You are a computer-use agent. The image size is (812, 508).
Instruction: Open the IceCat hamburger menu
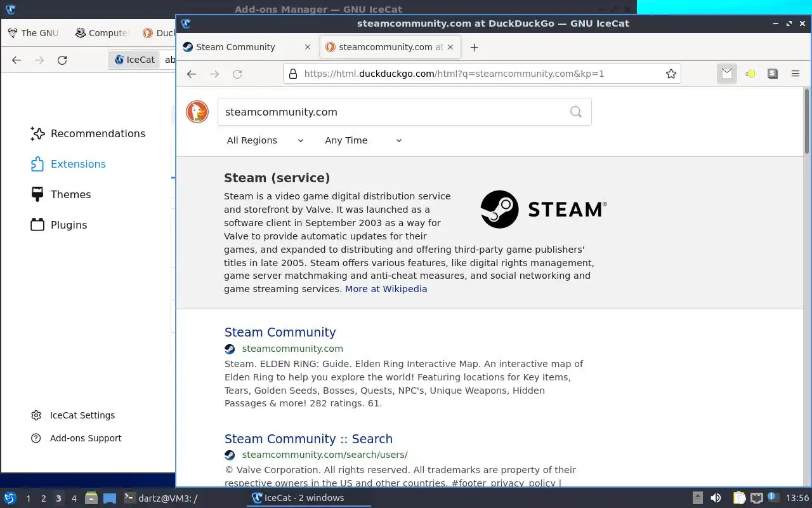[795, 74]
